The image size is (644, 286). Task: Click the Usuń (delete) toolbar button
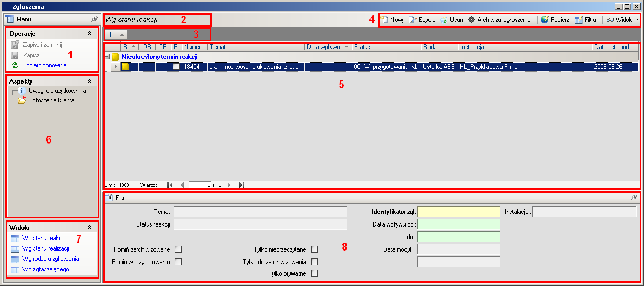click(x=451, y=20)
